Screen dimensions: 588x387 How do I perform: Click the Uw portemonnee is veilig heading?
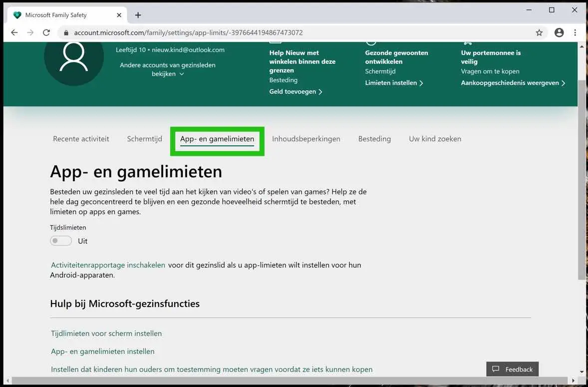tap(491, 57)
